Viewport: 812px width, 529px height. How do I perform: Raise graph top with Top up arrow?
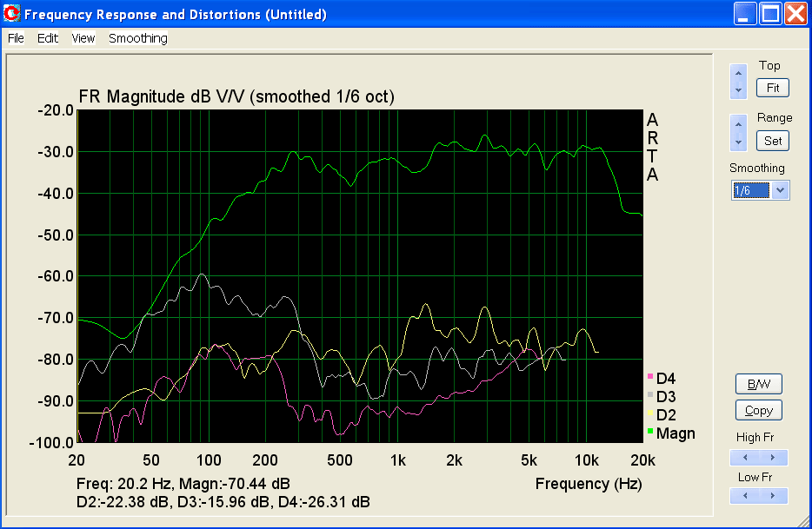click(738, 73)
